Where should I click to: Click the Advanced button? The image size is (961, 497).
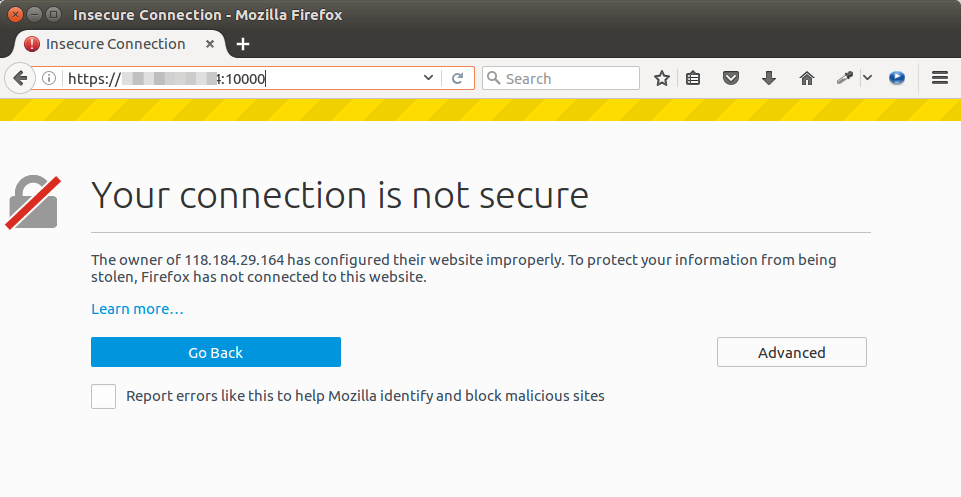coord(791,352)
